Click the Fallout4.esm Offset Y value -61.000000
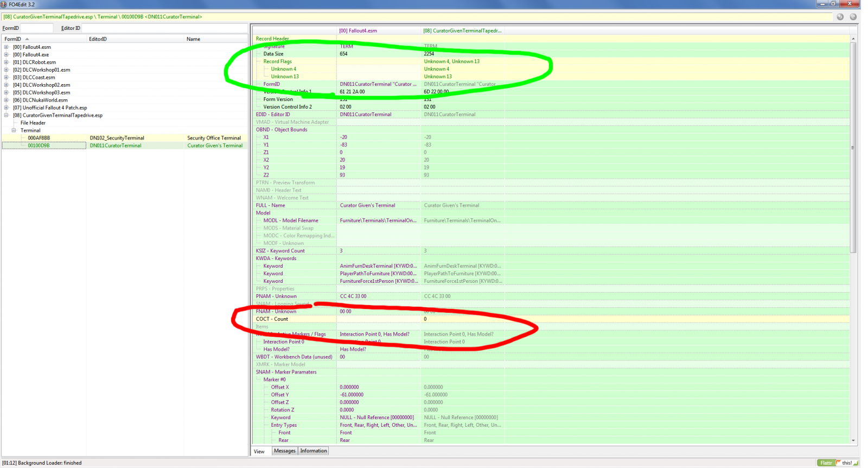868x468 pixels. [x=352, y=395]
